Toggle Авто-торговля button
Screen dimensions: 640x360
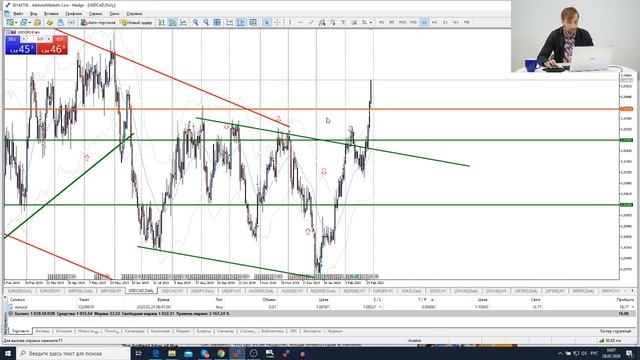point(98,22)
